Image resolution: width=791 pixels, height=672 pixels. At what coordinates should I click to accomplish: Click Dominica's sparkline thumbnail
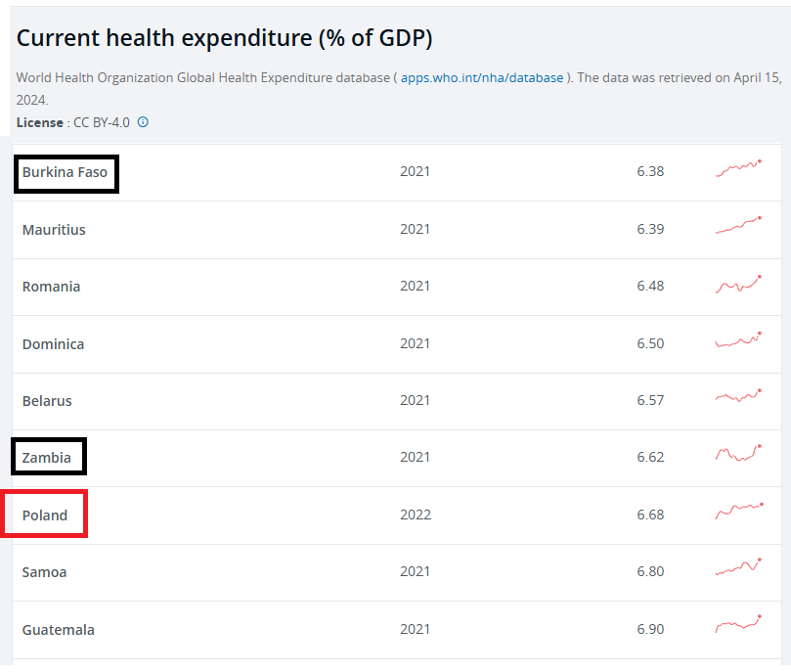pos(738,341)
